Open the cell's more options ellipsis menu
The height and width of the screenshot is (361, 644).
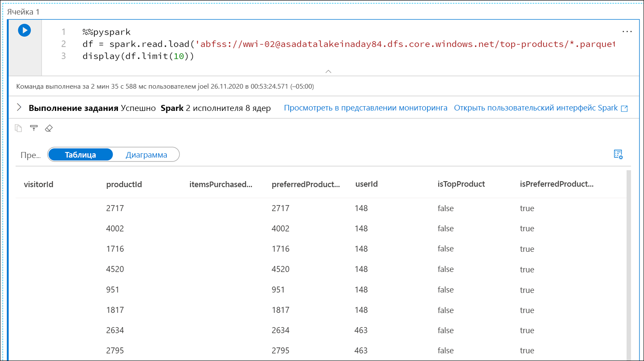[x=627, y=32]
